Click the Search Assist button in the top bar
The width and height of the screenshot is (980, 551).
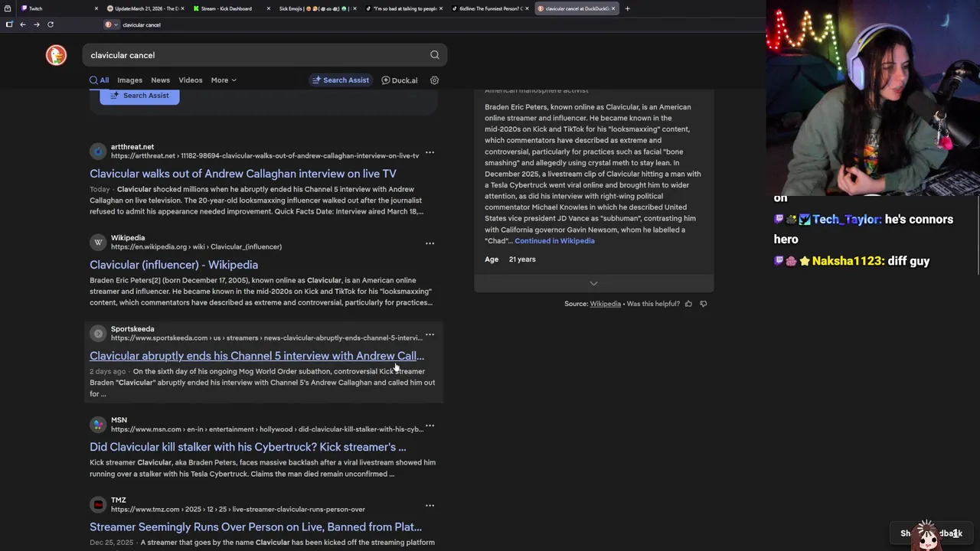(x=341, y=80)
